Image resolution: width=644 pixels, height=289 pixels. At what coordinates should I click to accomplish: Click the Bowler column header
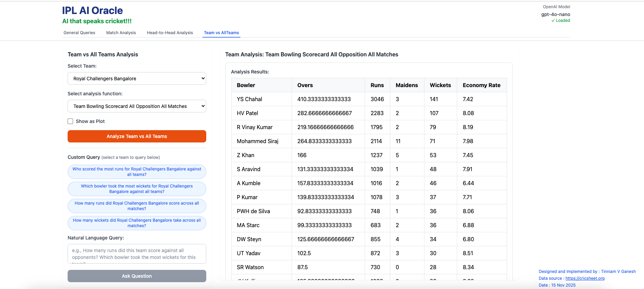[246, 85]
